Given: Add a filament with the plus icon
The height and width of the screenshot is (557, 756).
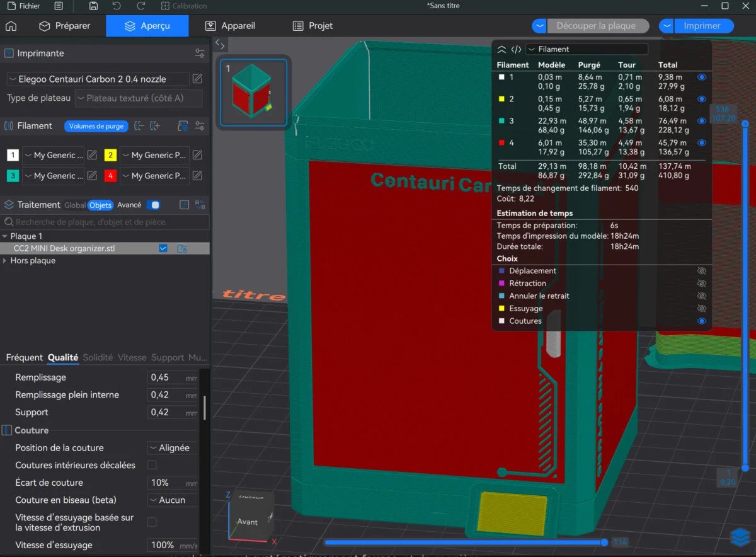Looking at the screenshot, I should coord(156,126).
